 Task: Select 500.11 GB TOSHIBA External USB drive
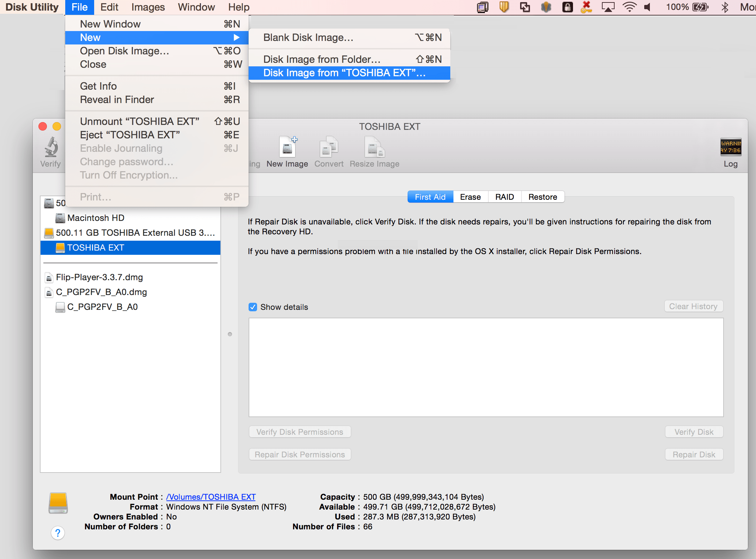(135, 233)
